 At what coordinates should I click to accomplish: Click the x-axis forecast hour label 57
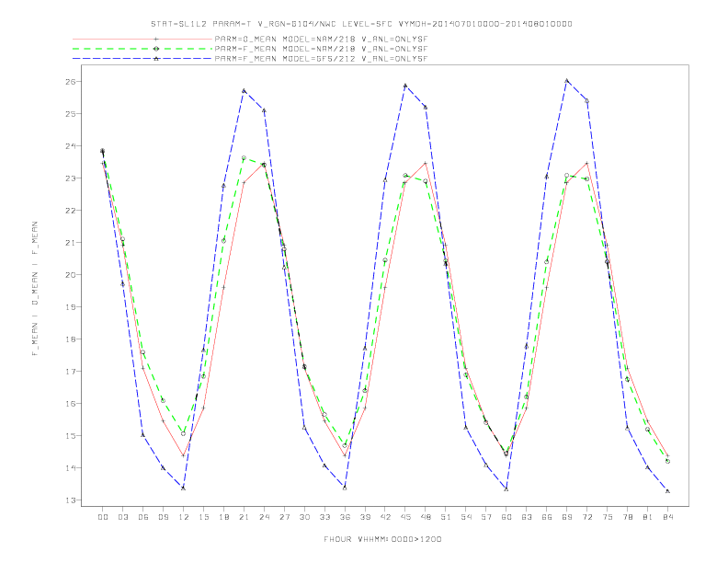486,517
